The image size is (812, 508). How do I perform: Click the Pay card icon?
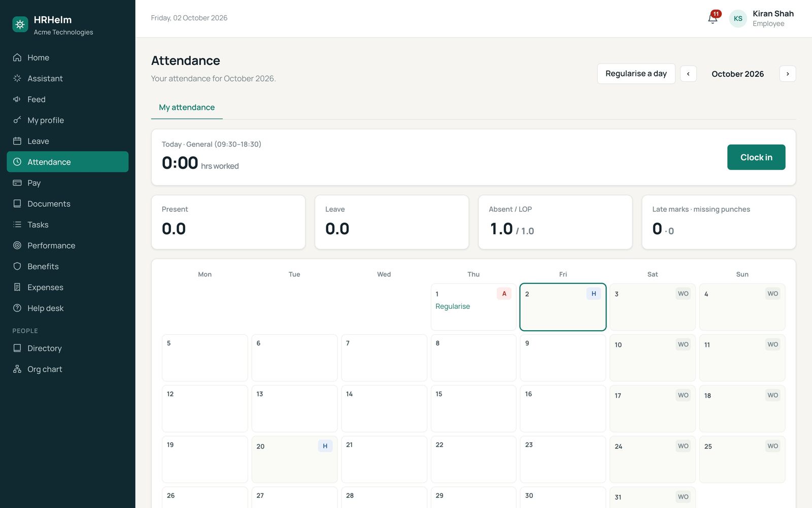pos(17,182)
